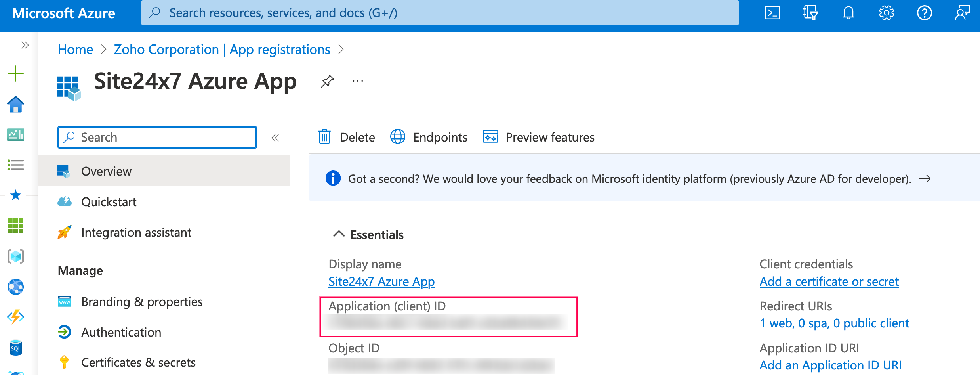The image size is (980, 375).
Task: Open Function App lightning icon
Action: pos(15,317)
